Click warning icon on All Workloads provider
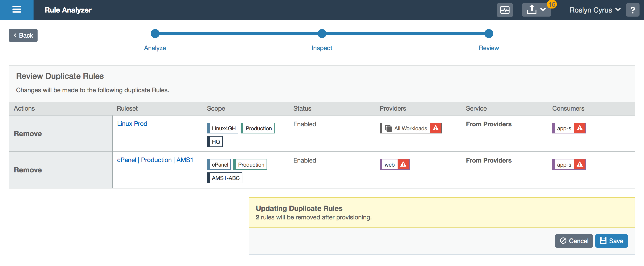Viewport: 644px width, 266px height. point(436,128)
